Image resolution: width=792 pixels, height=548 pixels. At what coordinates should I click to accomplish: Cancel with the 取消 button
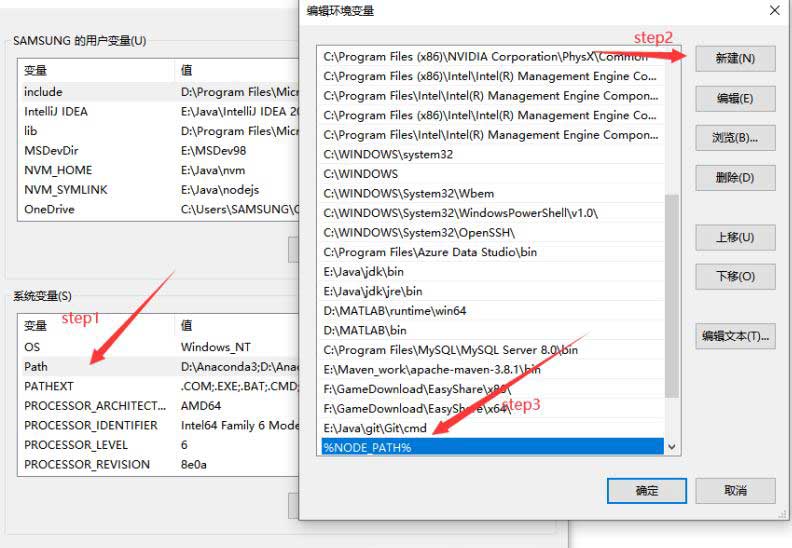735,491
